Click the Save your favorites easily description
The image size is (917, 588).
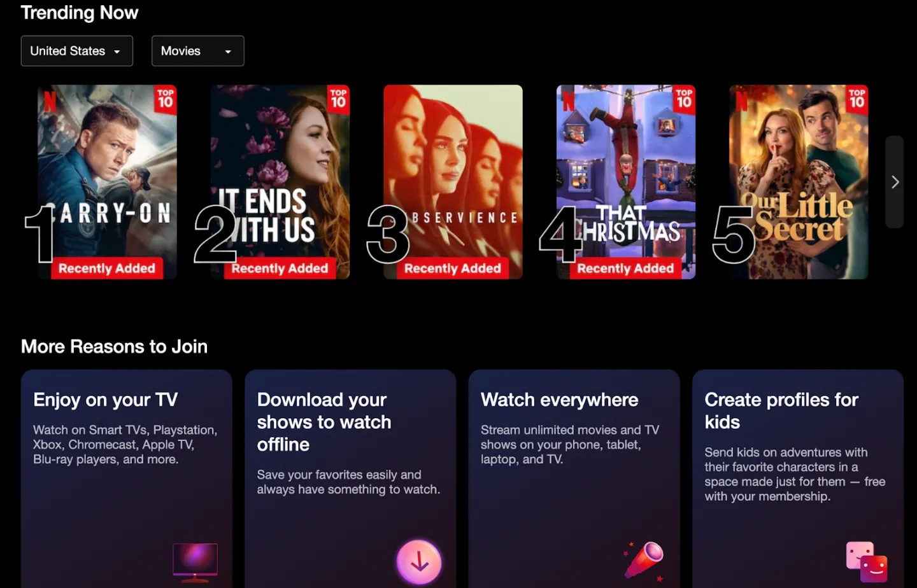click(349, 482)
